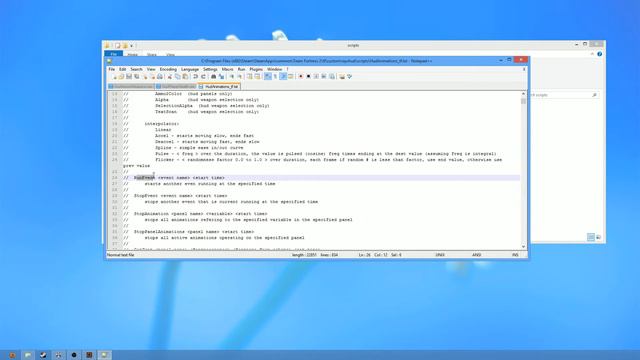Click the Playback macro icon
The width and height of the screenshot is (640, 360).
pos(316,77)
